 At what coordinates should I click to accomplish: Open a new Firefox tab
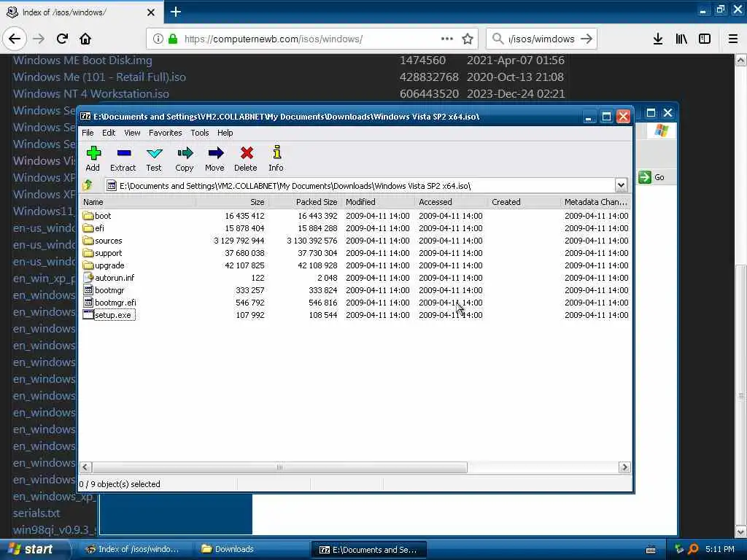(x=176, y=12)
